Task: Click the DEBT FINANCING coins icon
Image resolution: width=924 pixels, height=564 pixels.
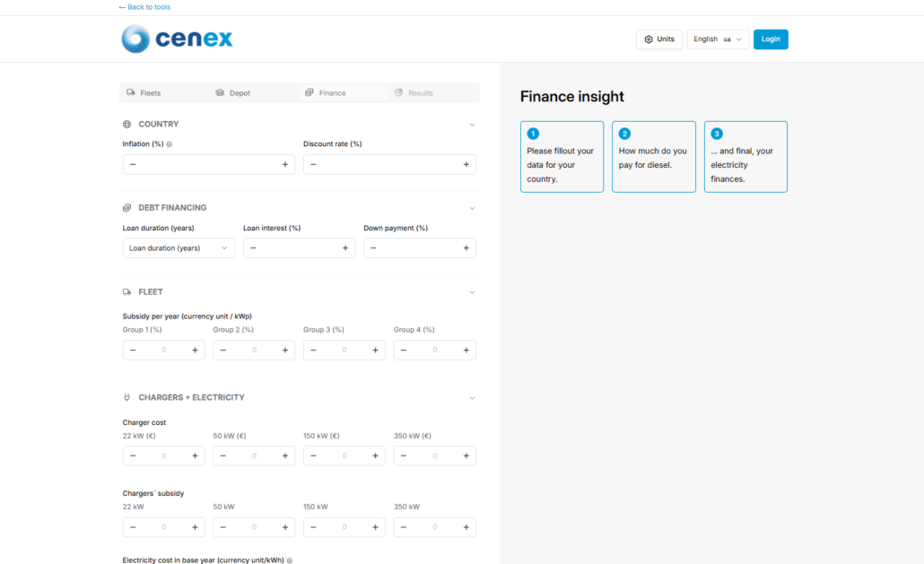Action: coord(126,208)
